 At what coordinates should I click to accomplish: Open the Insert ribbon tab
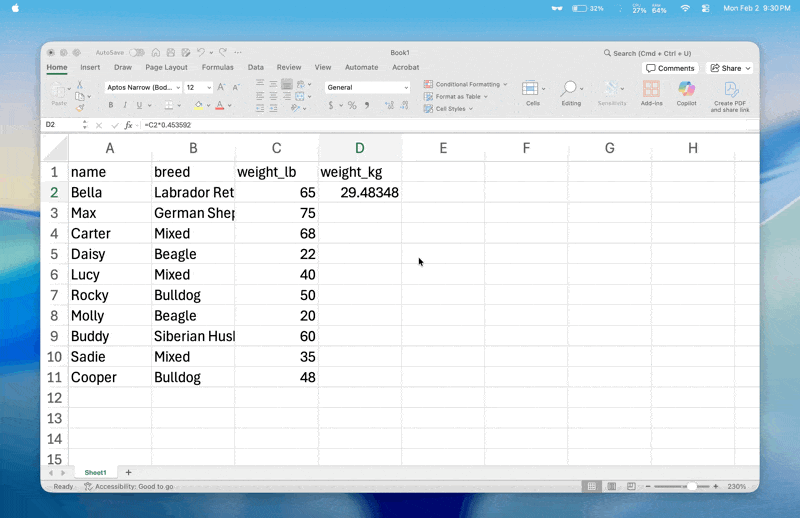click(90, 67)
